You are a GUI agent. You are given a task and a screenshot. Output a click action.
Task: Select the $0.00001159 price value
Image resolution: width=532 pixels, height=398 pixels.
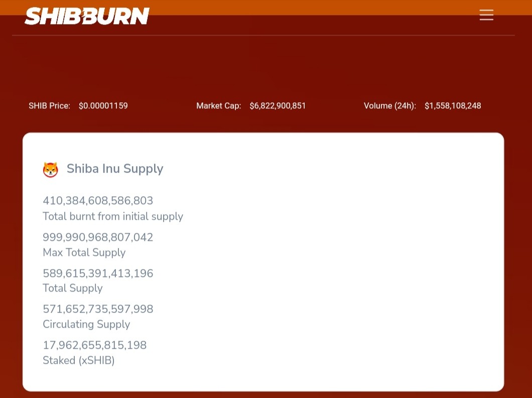[x=103, y=105]
